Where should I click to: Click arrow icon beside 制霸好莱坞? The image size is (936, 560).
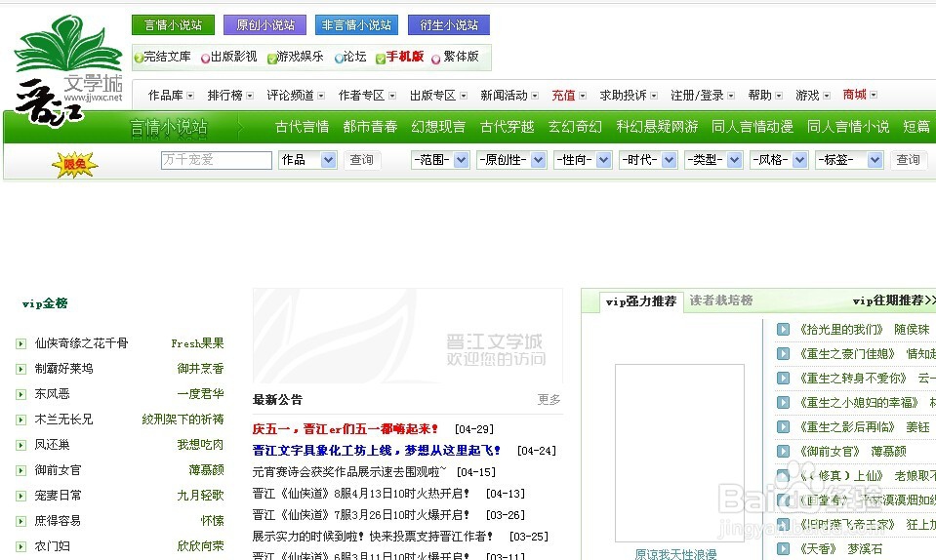click(20, 369)
